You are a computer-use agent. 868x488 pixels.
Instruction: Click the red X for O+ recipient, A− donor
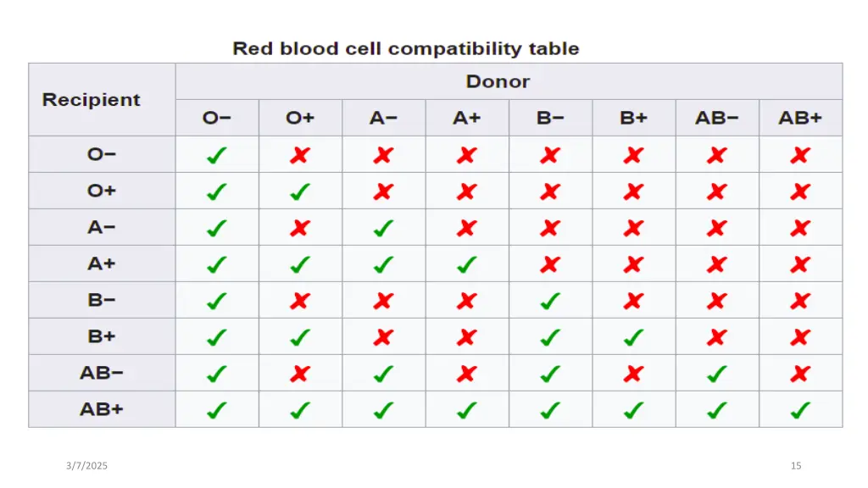(x=383, y=192)
